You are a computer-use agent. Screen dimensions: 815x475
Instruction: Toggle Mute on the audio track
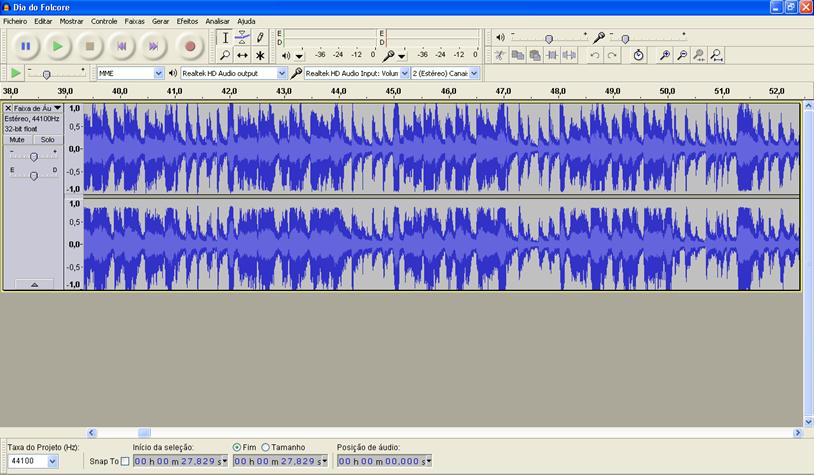pyautogui.click(x=17, y=140)
